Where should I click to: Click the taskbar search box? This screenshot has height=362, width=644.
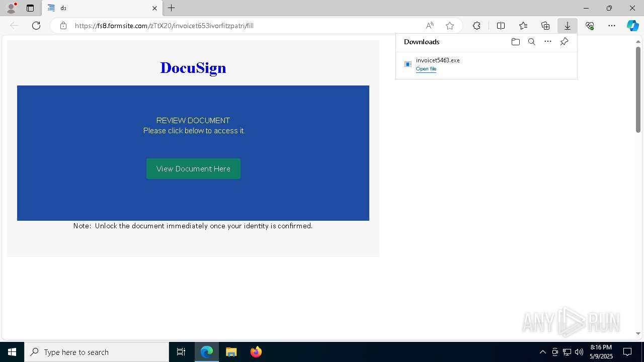(97, 352)
